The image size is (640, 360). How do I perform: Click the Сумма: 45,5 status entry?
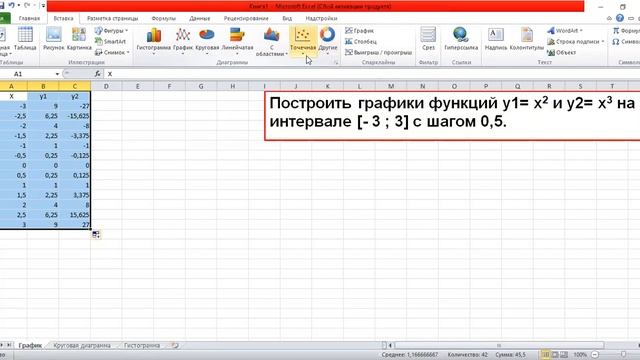click(x=511, y=355)
